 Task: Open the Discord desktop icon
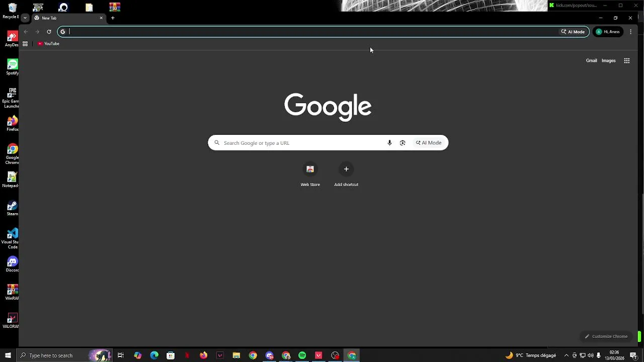pyautogui.click(x=12, y=264)
